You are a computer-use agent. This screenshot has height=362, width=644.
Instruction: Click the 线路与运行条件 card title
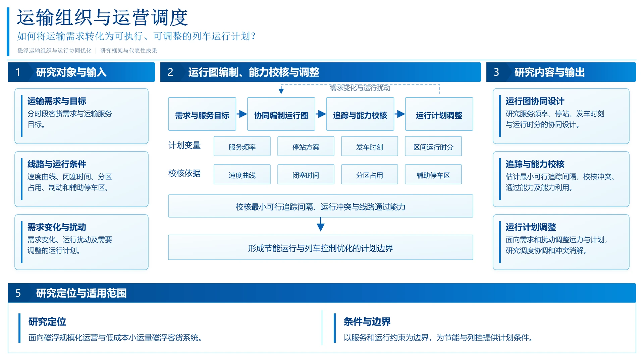(57, 164)
